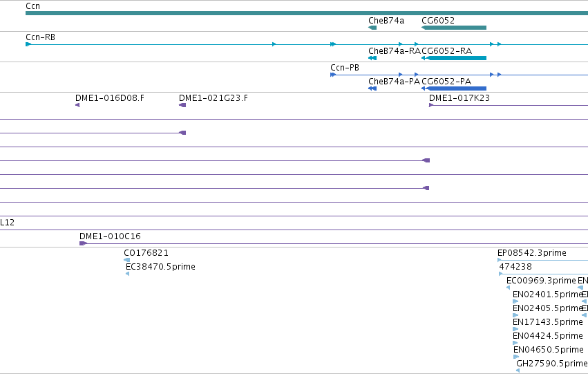Click the EC38470.5prime label

click(x=160, y=267)
